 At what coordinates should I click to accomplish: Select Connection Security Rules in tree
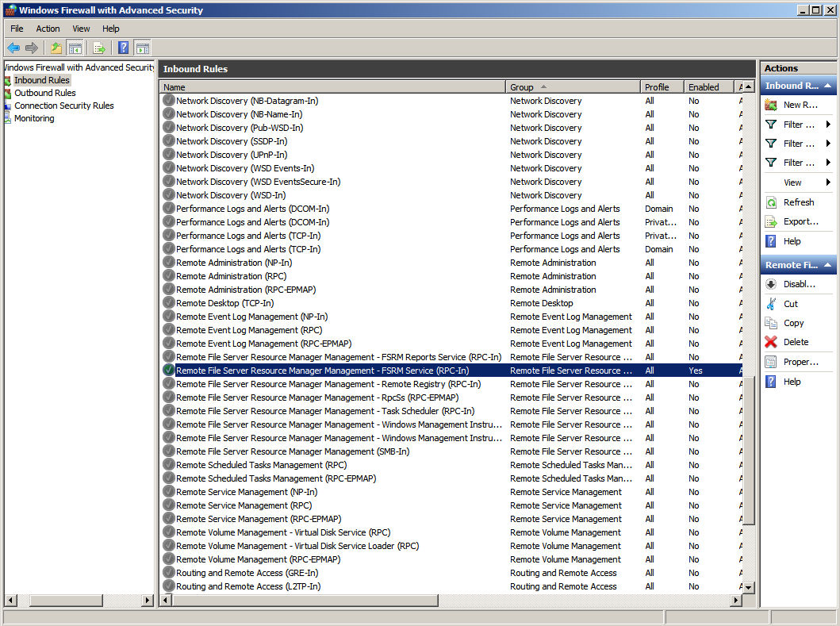tap(63, 106)
